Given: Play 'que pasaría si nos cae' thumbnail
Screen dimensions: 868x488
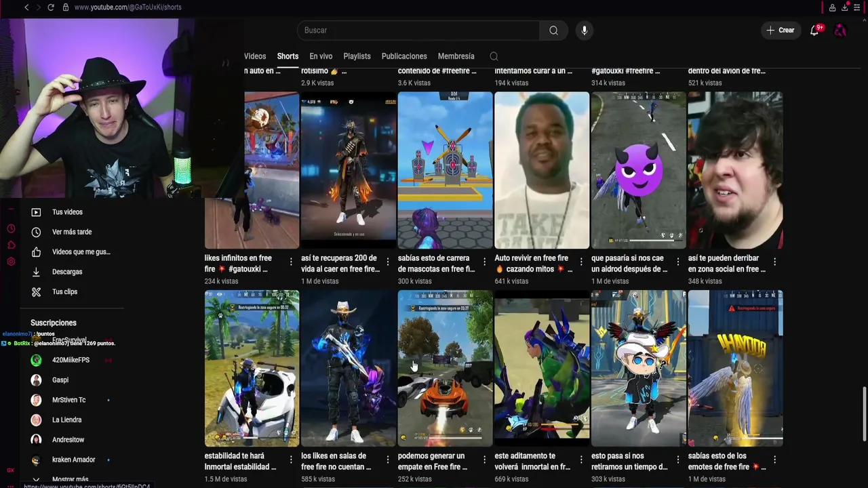Looking at the screenshot, I should [638, 171].
